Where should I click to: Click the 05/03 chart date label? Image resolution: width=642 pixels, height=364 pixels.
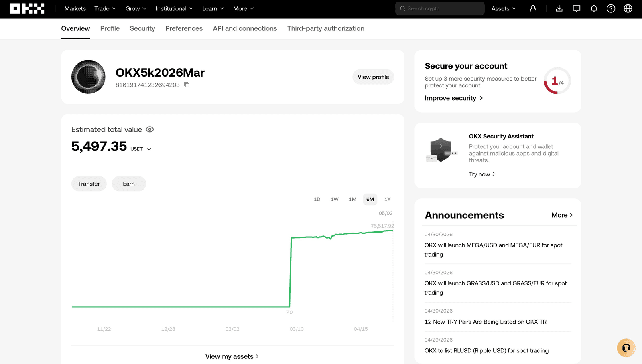click(x=386, y=213)
